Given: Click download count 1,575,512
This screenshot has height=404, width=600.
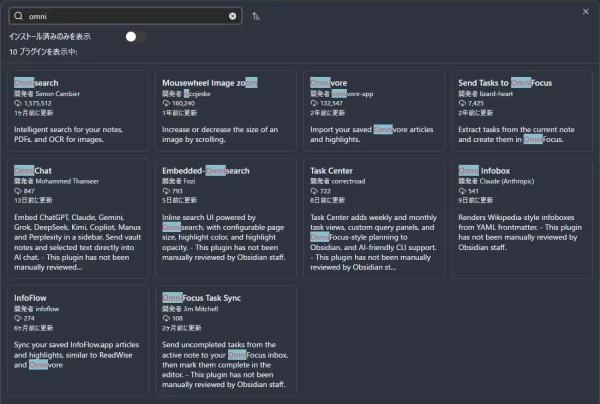Looking at the screenshot, I should [38, 103].
